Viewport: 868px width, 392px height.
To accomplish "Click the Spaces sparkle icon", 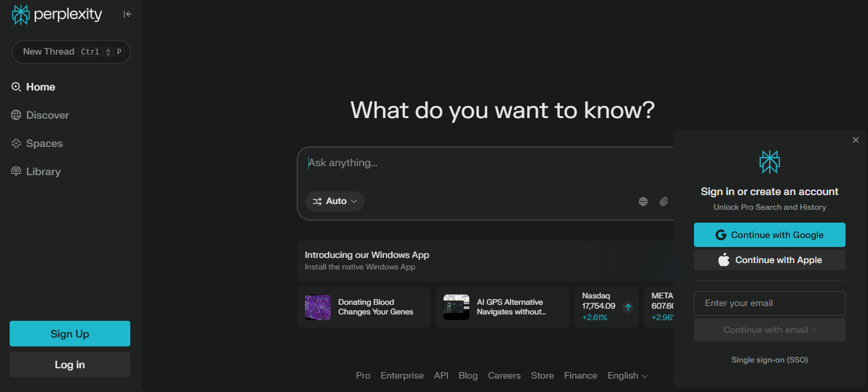I will [x=17, y=143].
